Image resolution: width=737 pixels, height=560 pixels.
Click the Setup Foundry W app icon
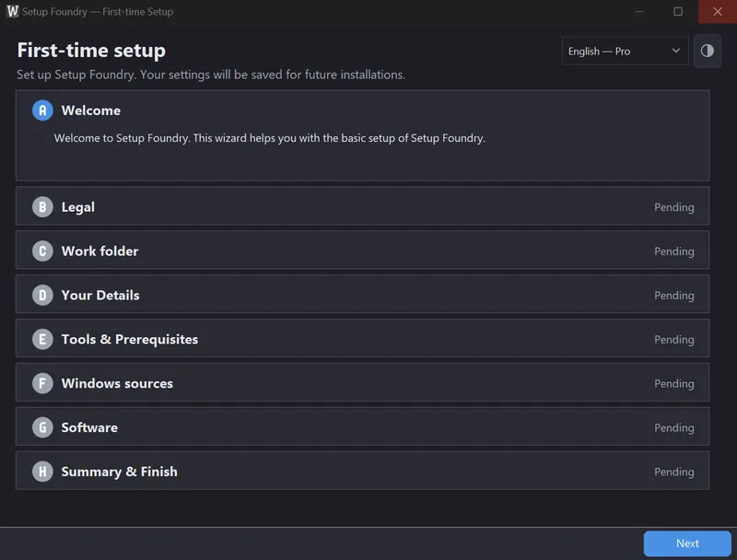13,11
